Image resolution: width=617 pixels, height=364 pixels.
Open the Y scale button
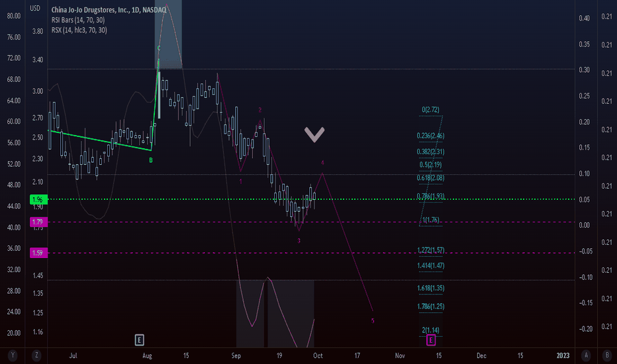coord(13,355)
